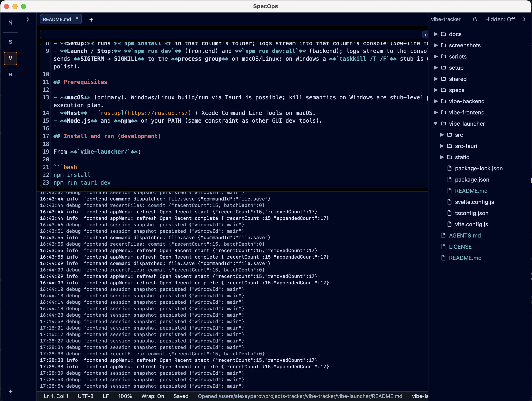Click the AGENTS.md file icon
Viewport: 532px width, 401px height.
[443, 236]
